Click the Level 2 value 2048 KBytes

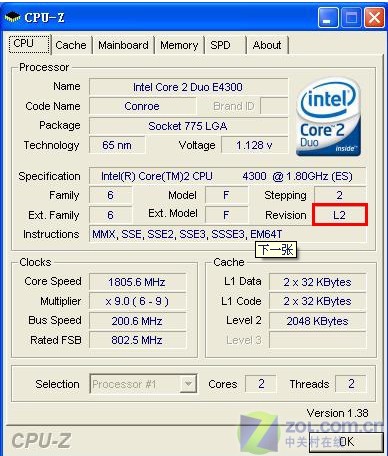(317, 321)
